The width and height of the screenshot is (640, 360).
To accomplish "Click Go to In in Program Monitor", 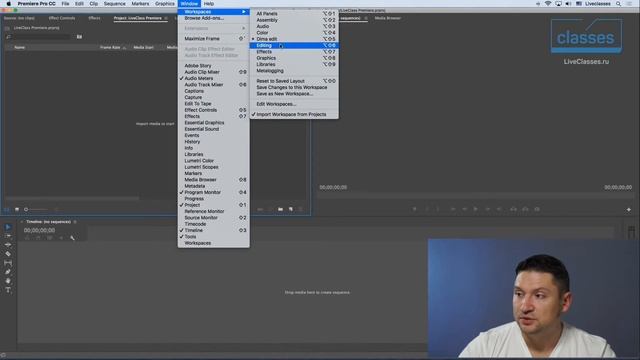I will (453, 209).
